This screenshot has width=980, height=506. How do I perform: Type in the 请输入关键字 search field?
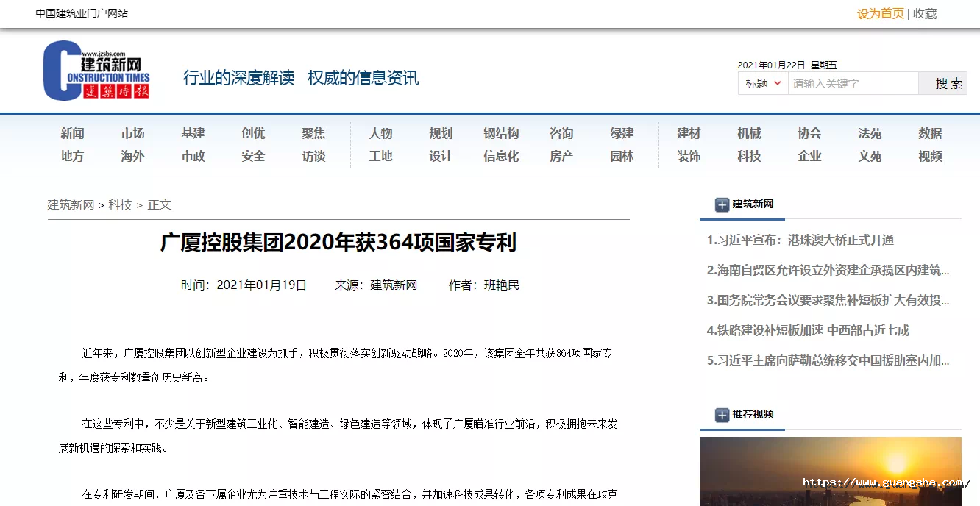[x=853, y=84]
